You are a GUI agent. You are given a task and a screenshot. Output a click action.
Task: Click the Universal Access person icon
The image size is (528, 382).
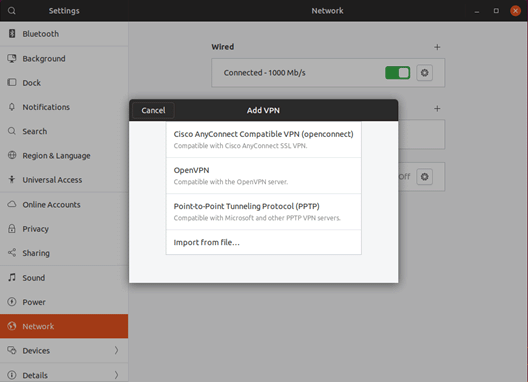pyautogui.click(x=12, y=179)
